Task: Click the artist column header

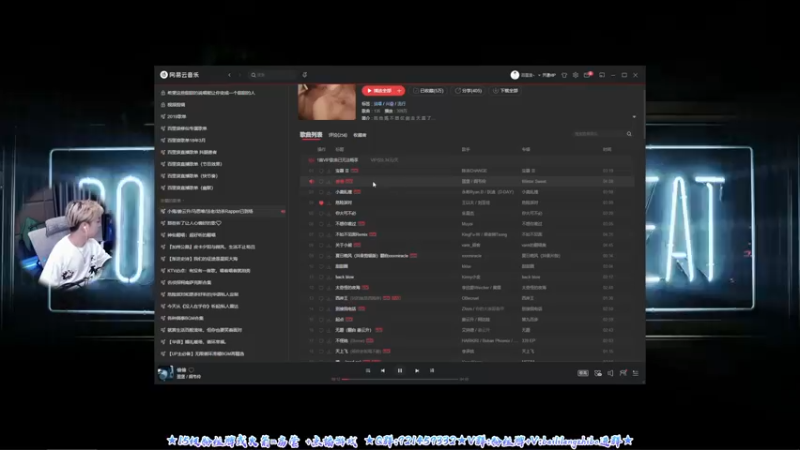Action: (x=466, y=149)
